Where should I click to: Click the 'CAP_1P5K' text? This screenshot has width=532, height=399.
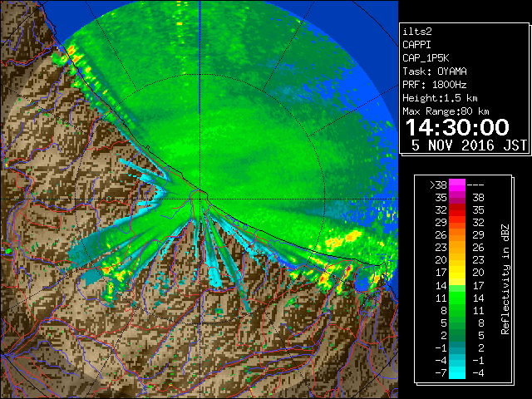pos(426,58)
